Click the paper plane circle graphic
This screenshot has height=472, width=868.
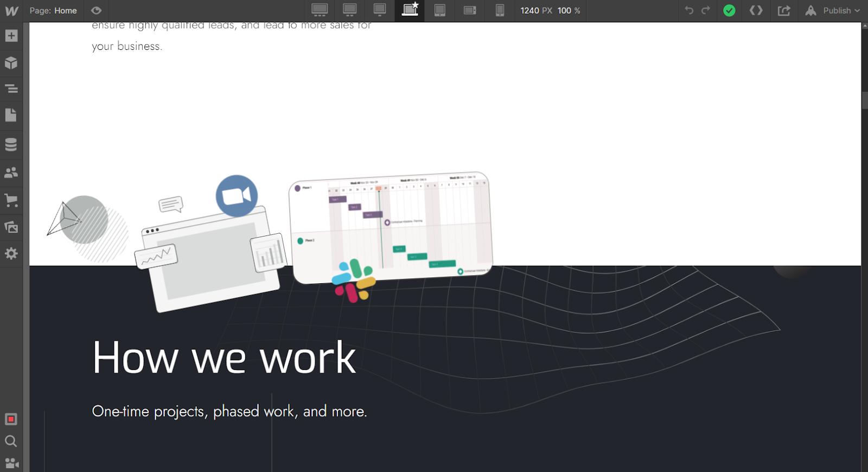point(87,228)
